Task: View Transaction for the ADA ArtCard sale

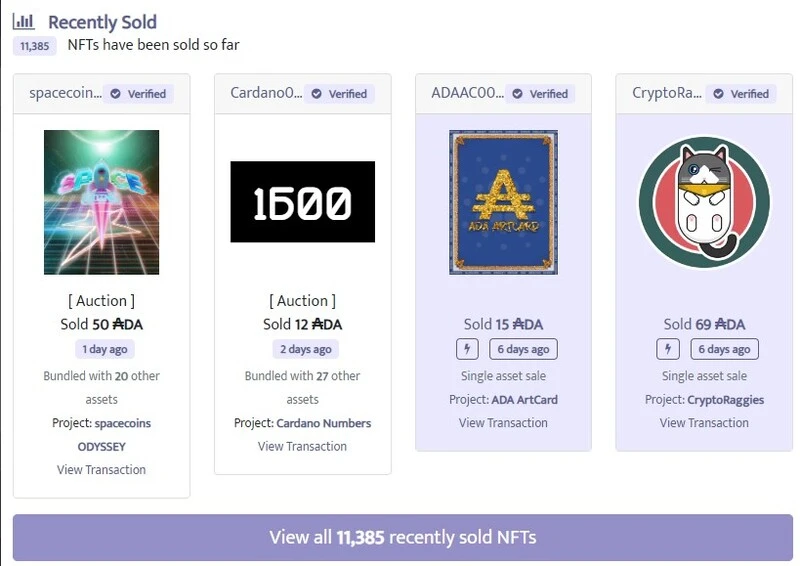Action: point(503,423)
